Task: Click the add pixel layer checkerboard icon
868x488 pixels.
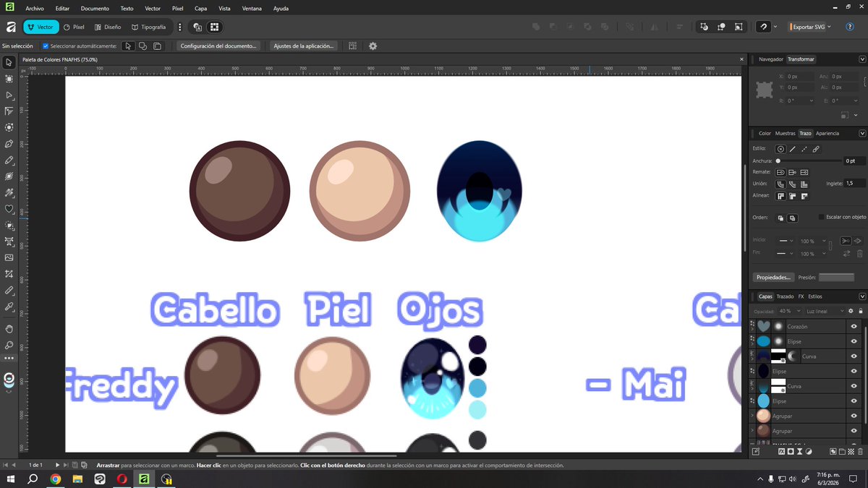Action: 851,451
